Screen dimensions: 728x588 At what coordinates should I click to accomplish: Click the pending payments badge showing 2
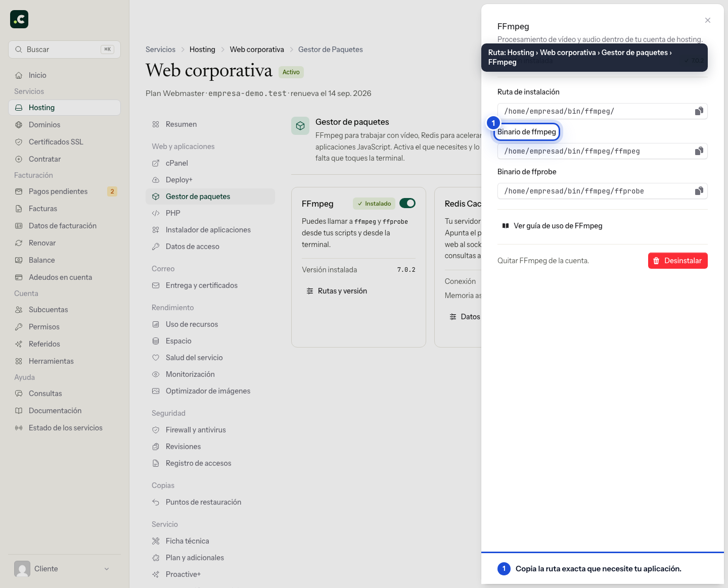coord(112,191)
